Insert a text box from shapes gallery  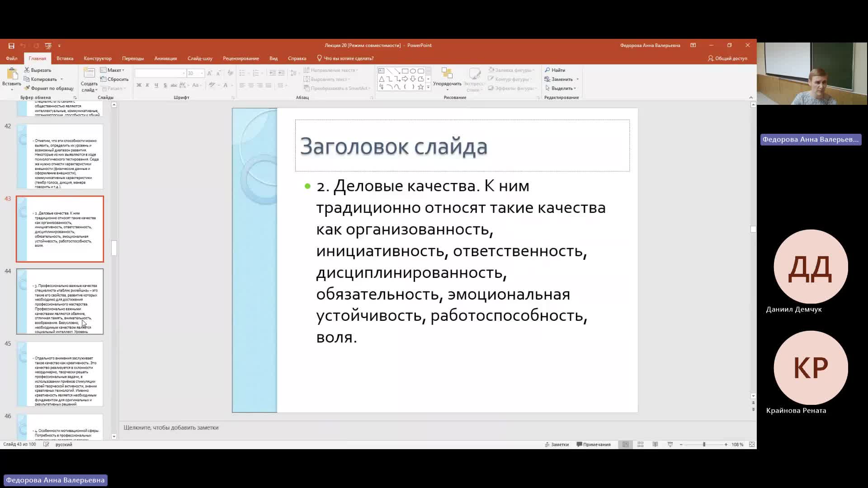point(382,71)
